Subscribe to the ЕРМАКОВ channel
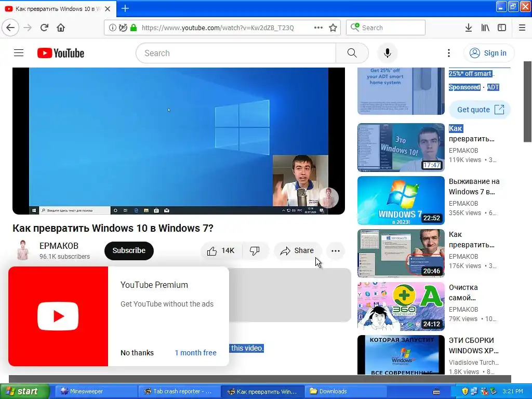This screenshot has width=532, height=399. point(129,251)
